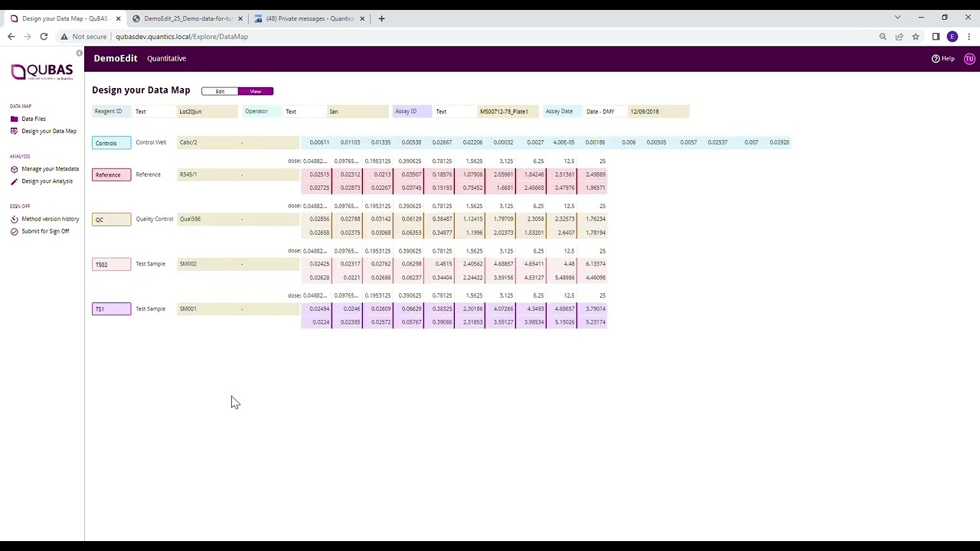Open the Chrome profile E avatar

pyautogui.click(x=952, y=36)
